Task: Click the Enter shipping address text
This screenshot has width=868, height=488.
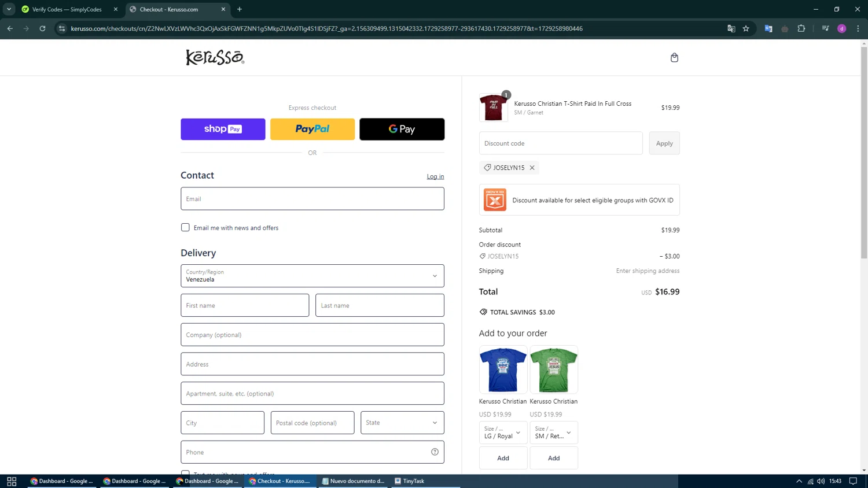Action: coord(648,271)
